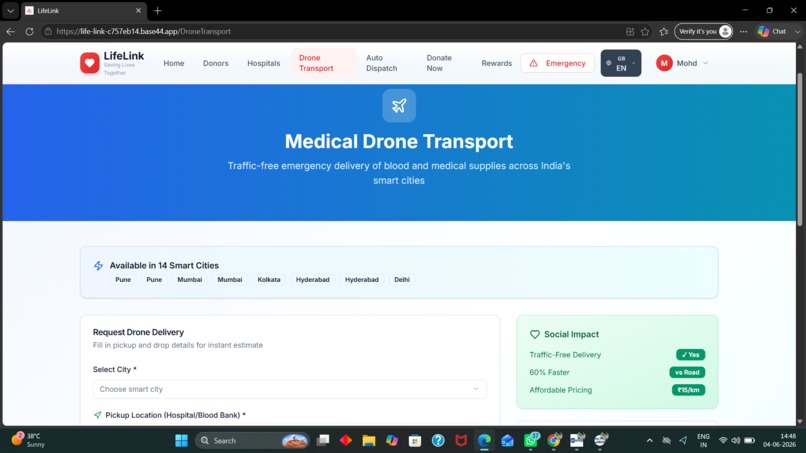Click the Traffic-Free Delivery text
The width and height of the screenshot is (806, 453).
[x=565, y=355]
